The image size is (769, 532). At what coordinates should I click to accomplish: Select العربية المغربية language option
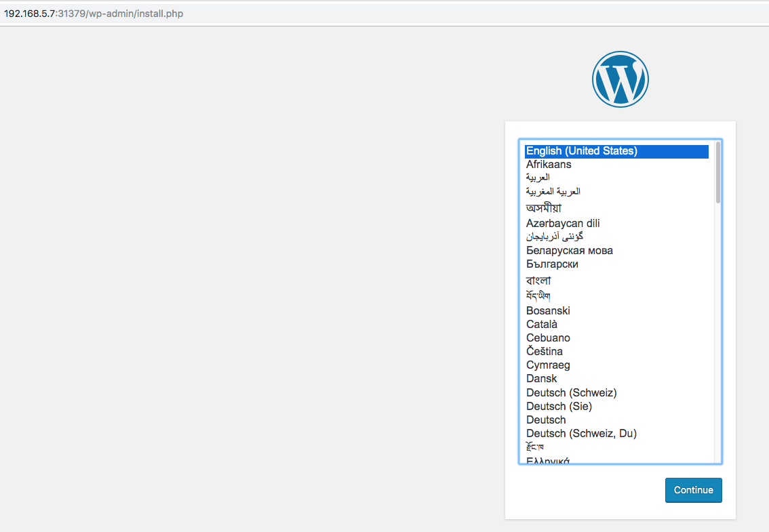616,191
